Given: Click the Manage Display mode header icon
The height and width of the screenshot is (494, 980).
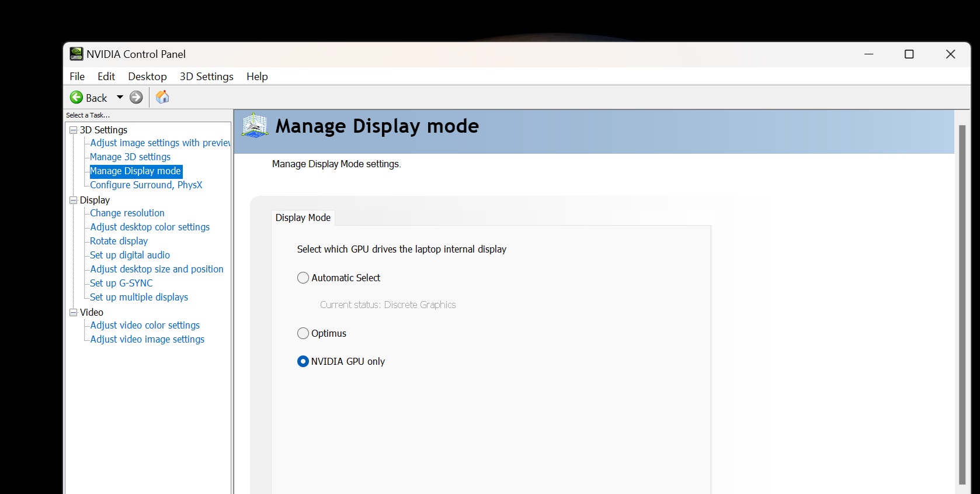Looking at the screenshot, I should click(x=255, y=126).
